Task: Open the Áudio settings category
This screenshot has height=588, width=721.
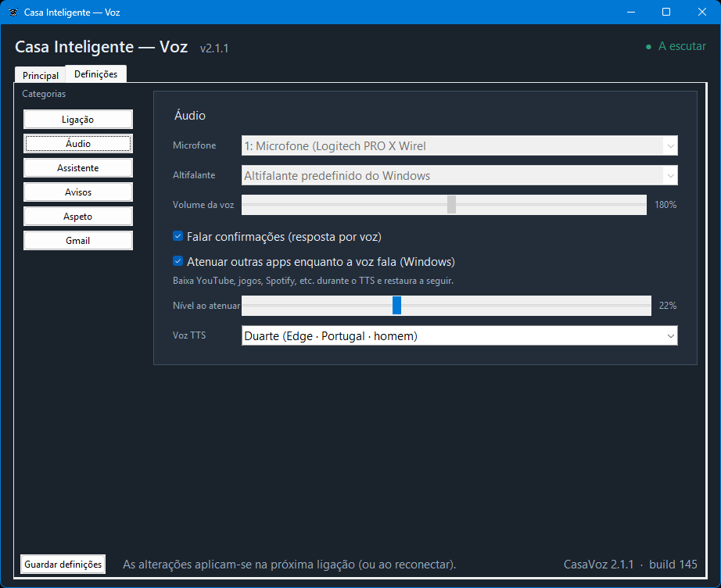Action: [78, 143]
